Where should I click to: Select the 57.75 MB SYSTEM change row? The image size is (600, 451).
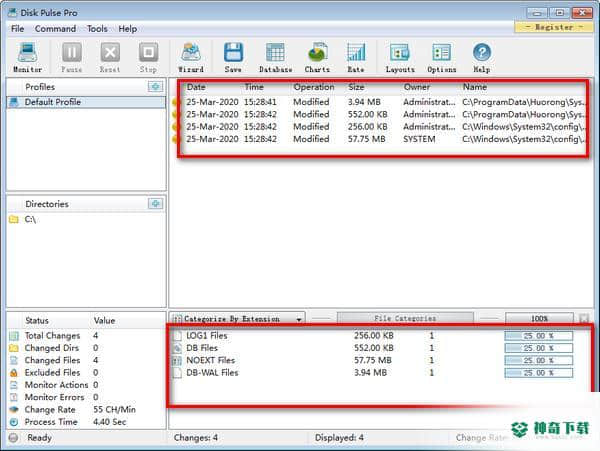point(379,139)
